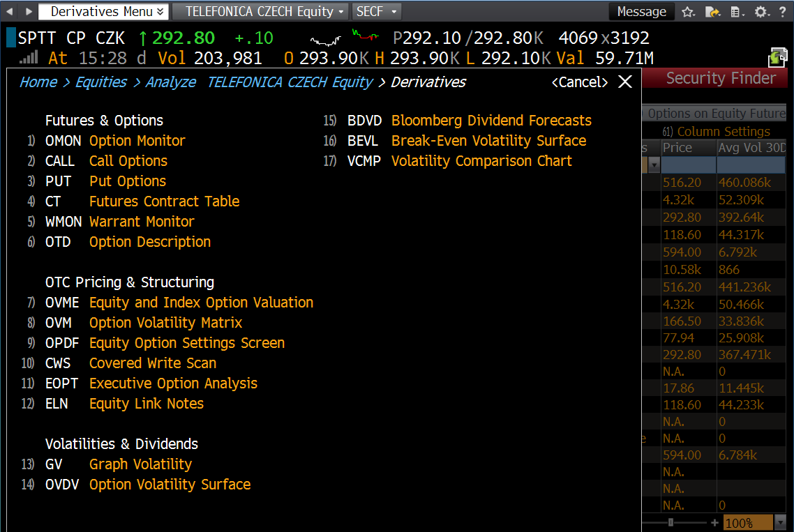Screen dimensions: 794x532
Task: Click the Avg Vol 30D filter input field
Action: [751, 165]
